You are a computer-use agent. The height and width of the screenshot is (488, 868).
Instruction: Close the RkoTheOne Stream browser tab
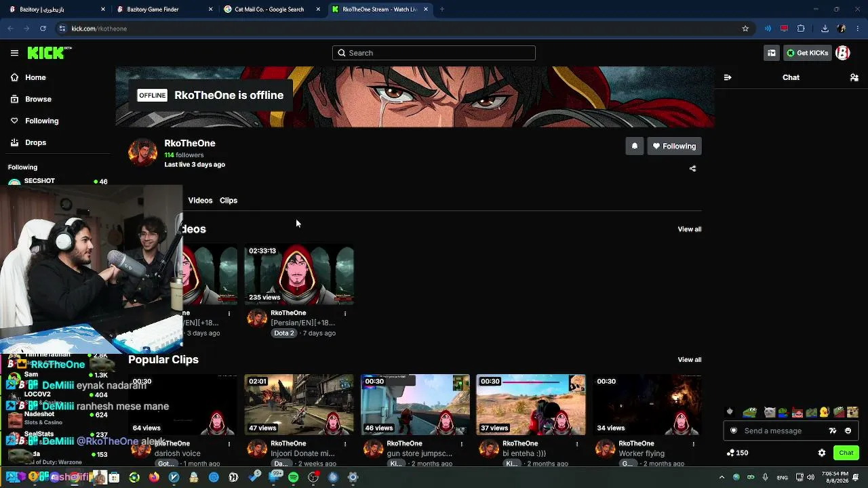tap(426, 9)
